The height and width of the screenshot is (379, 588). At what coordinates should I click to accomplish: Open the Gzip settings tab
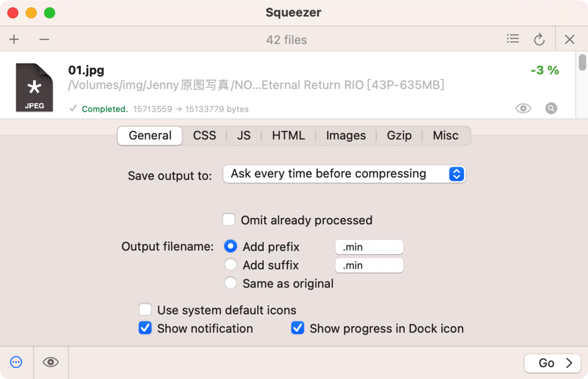399,136
